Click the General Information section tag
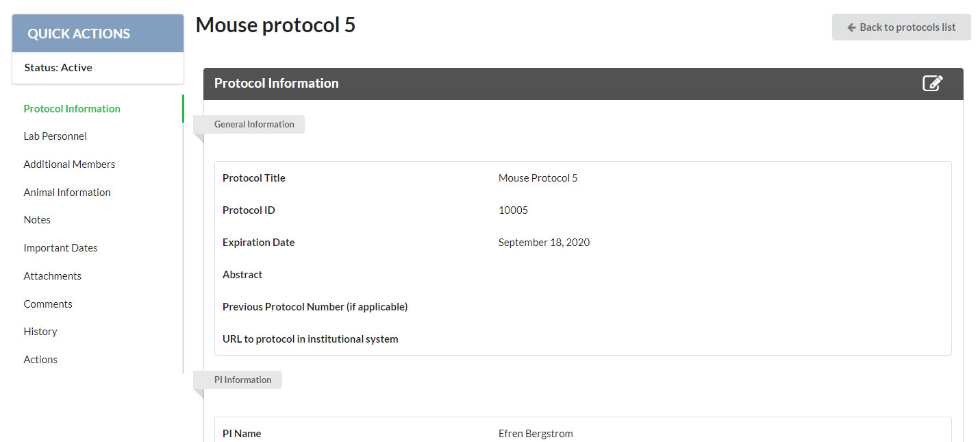 click(254, 125)
